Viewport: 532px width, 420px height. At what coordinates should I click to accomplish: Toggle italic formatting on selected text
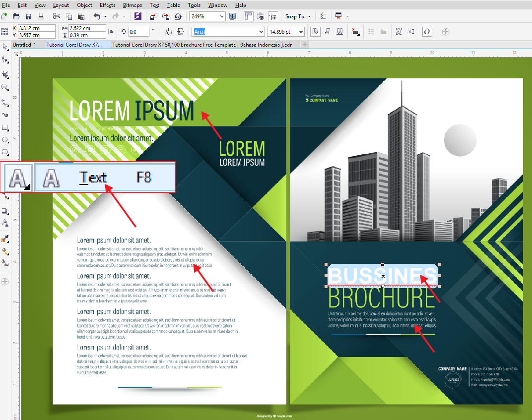[x=328, y=31]
